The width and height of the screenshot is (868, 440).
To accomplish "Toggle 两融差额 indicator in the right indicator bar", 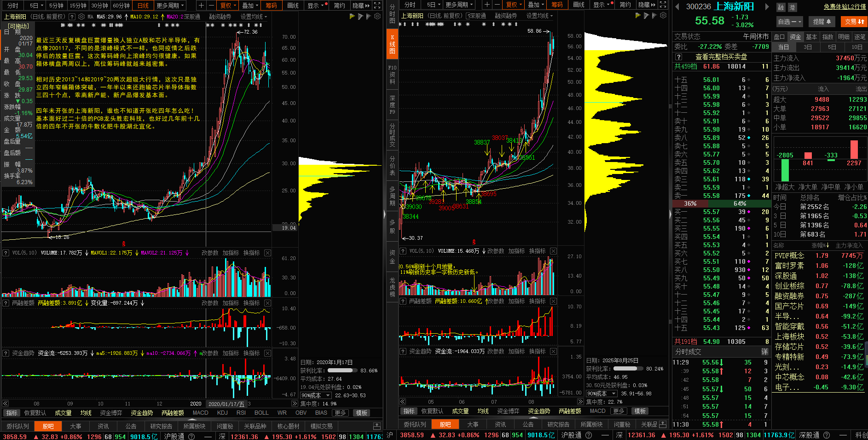I will 570,411.
